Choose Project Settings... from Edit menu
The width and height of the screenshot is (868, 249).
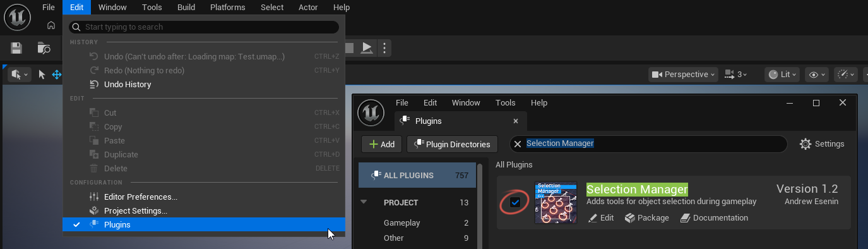click(204, 211)
